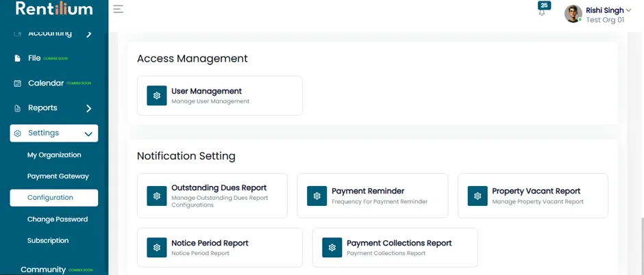Expand the Reports chevron arrow

[x=88, y=108]
